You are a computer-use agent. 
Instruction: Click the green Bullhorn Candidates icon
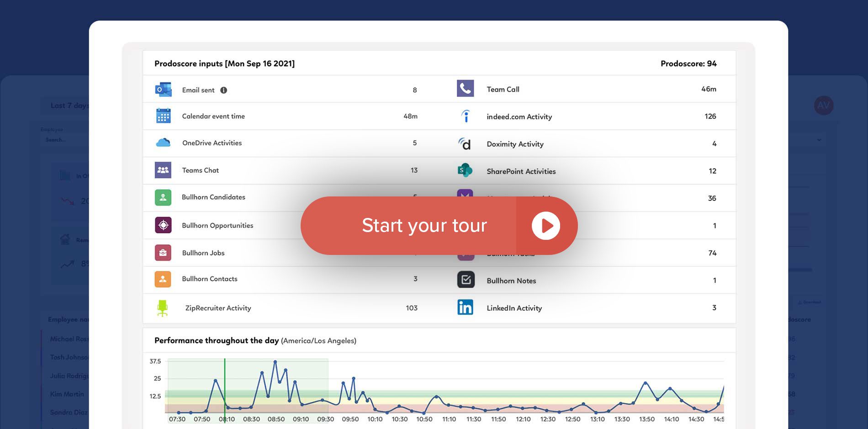coord(163,197)
